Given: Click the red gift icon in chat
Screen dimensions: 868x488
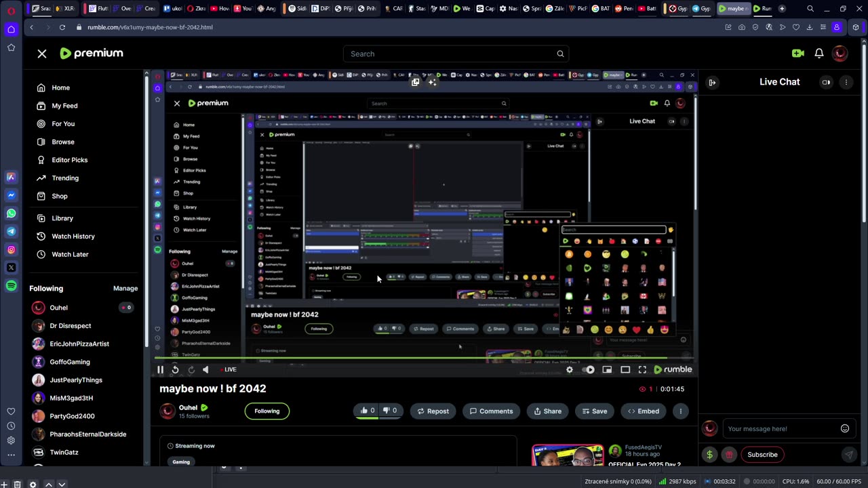Looking at the screenshot, I should tap(729, 455).
